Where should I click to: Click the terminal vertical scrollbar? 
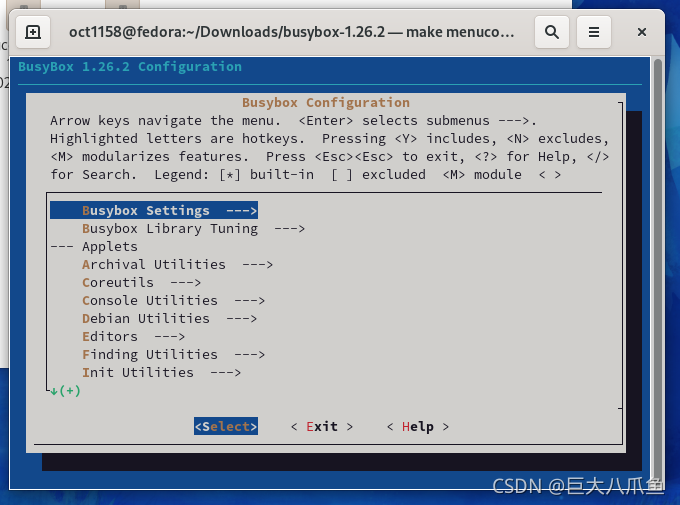[x=658, y=269]
